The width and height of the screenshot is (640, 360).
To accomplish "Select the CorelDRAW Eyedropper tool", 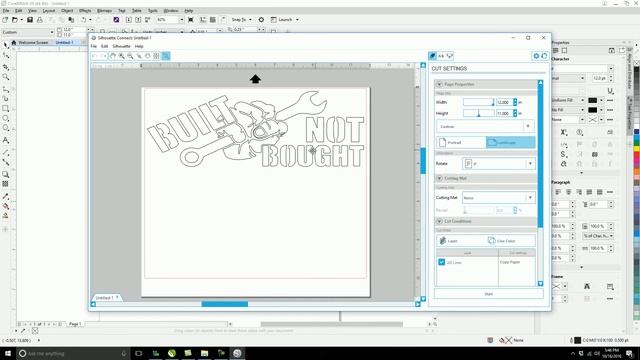I will [6, 196].
